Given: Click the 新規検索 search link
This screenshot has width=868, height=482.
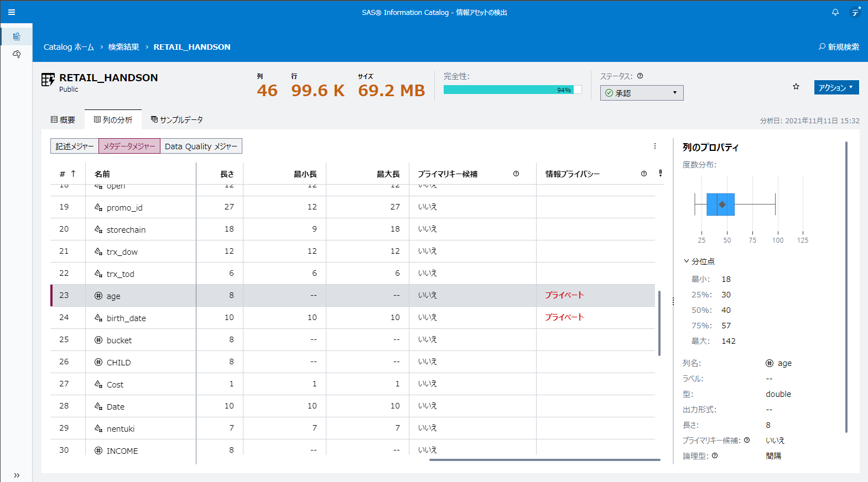Looking at the screenshot, I should 839,47.
